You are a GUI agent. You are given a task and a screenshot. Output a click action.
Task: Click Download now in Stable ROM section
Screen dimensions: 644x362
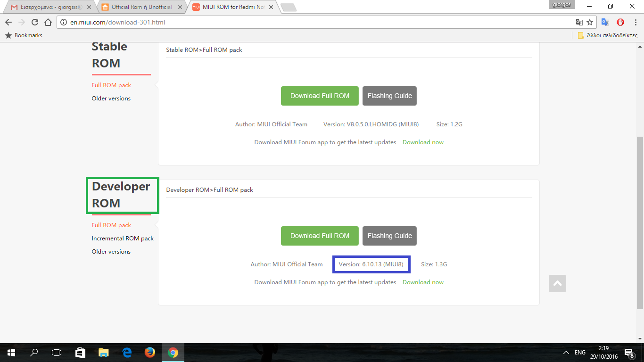[423, 142]
